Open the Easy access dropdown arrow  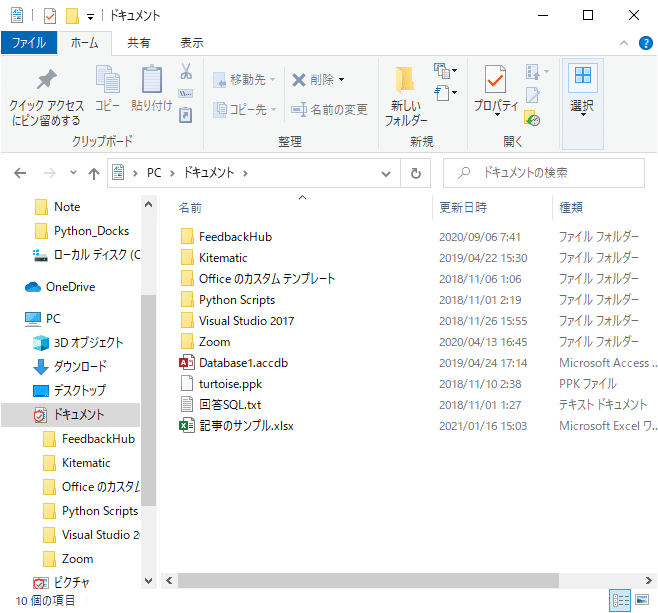(x=454, y=92)
